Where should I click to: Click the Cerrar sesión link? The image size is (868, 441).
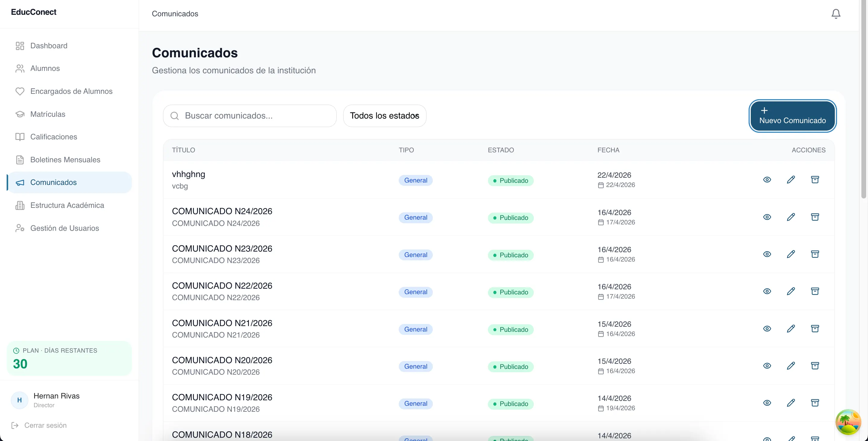point(45,426)
